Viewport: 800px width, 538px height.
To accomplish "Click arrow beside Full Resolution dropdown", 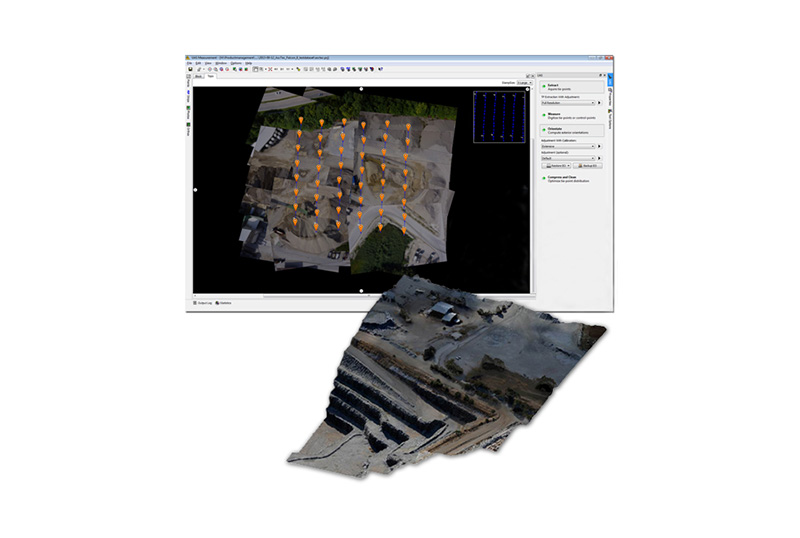I will 599,102.
